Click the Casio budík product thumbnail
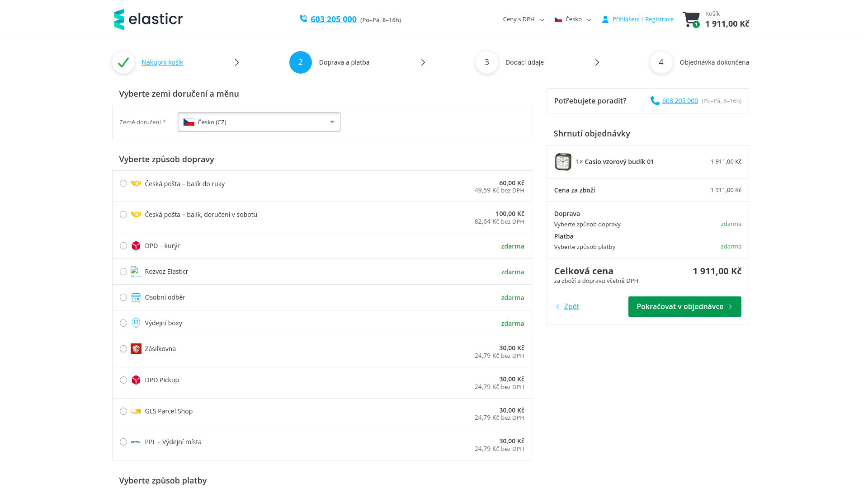This screenshot has width=868, height=488. point(563,162)
